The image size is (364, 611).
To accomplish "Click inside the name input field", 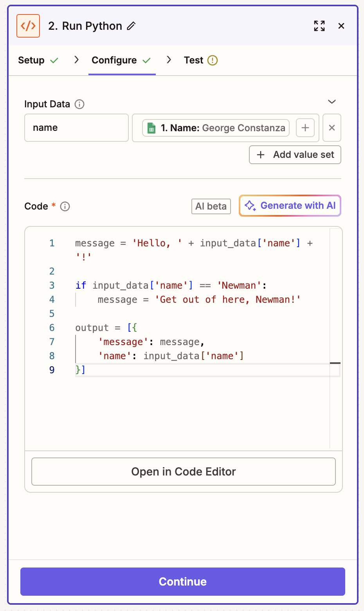I will [x=76, y=128].
